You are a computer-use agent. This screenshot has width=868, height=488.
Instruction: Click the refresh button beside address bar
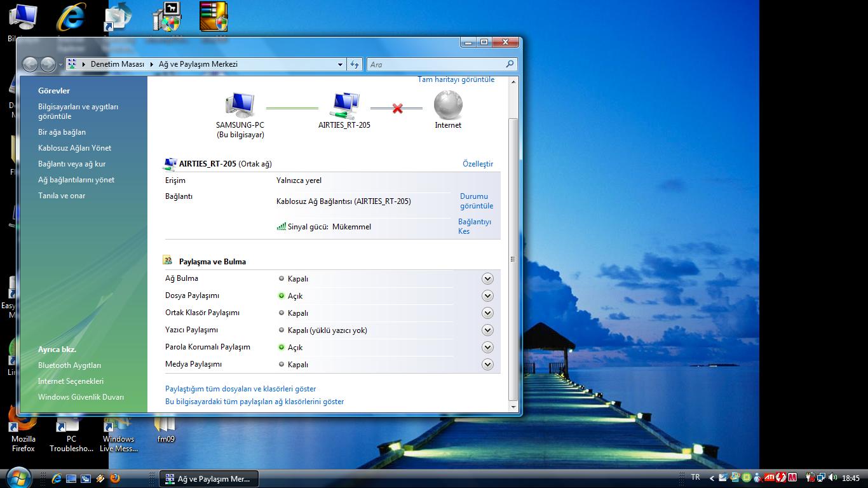(355, 64)
